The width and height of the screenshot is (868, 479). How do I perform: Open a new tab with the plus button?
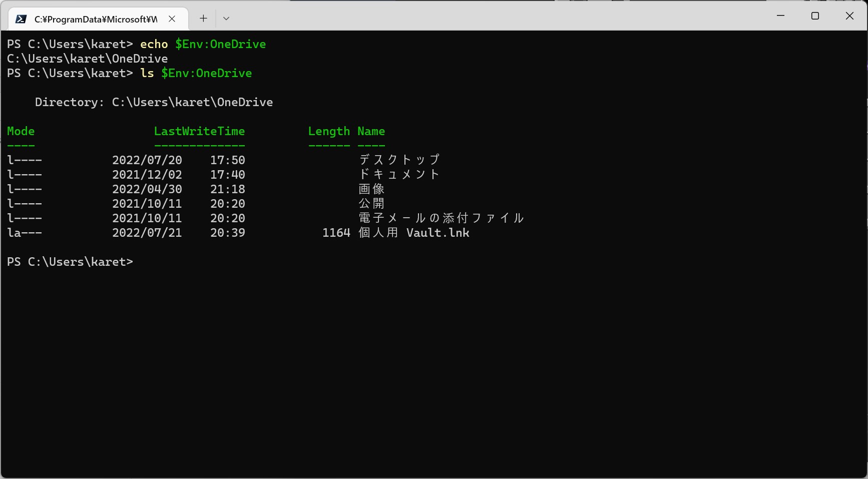203,19
